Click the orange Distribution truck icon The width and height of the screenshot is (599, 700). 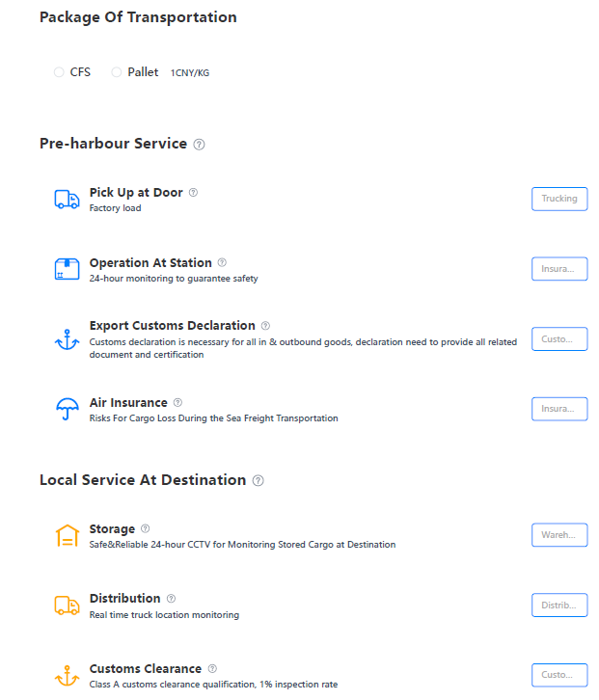pos(67,606)
